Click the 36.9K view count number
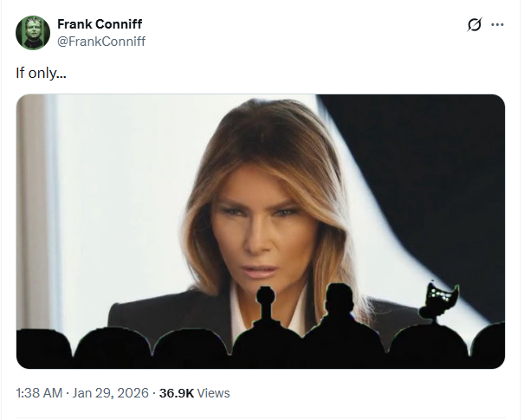524x420 pixels. 176,392
